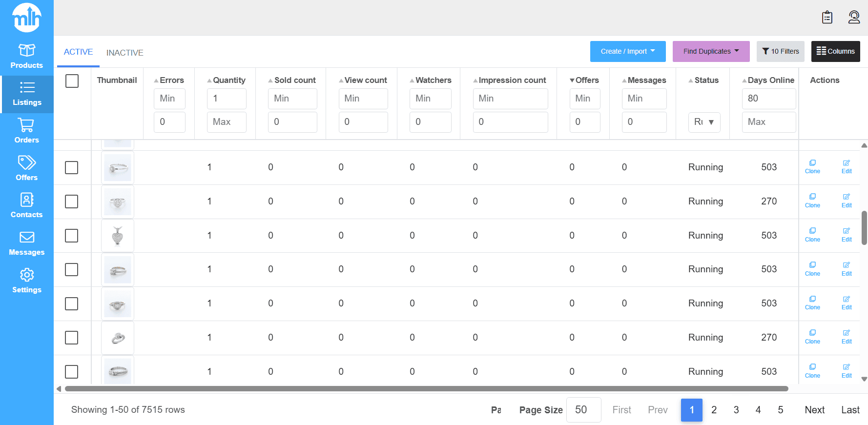Open the Status filter dropdown

pyautogui.click(x=704, y=122)
